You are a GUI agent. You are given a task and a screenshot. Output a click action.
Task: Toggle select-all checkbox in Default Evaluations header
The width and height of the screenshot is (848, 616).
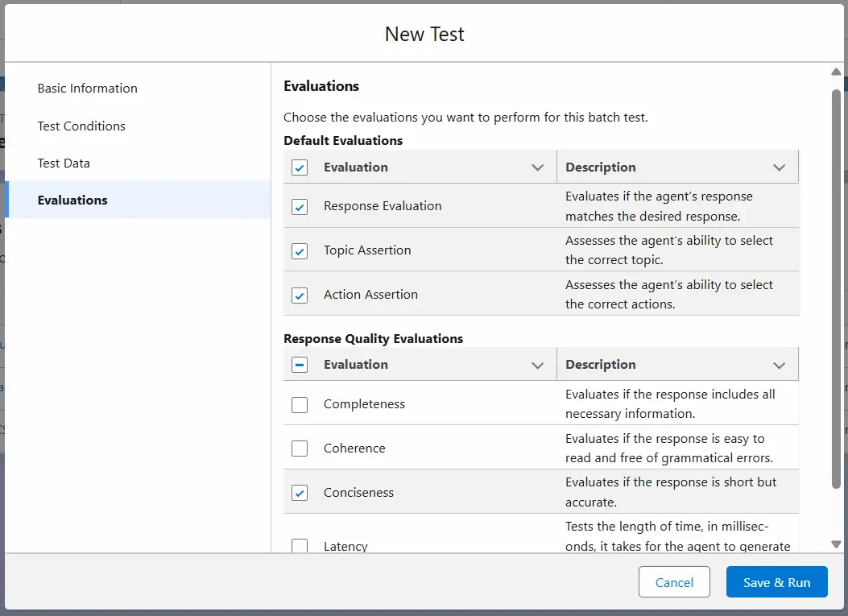point(300,167)
